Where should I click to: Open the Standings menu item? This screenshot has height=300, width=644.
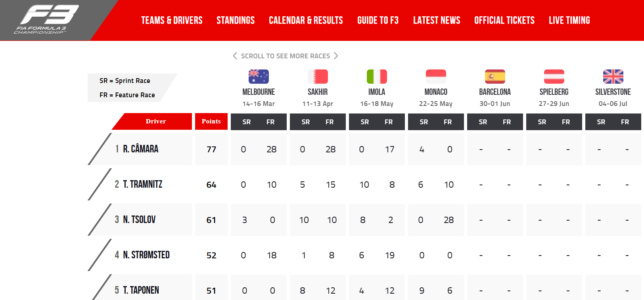[236, 20]
